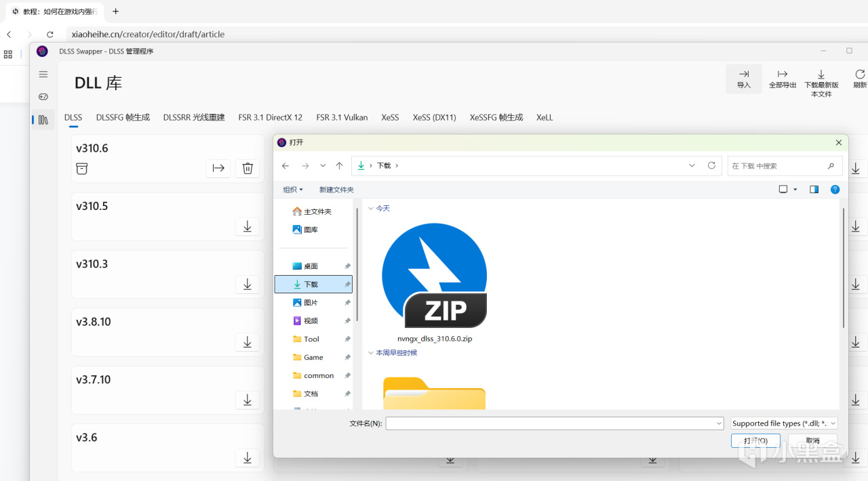
Task: Click the change view icon in dialog
Action: pos(783,190)
